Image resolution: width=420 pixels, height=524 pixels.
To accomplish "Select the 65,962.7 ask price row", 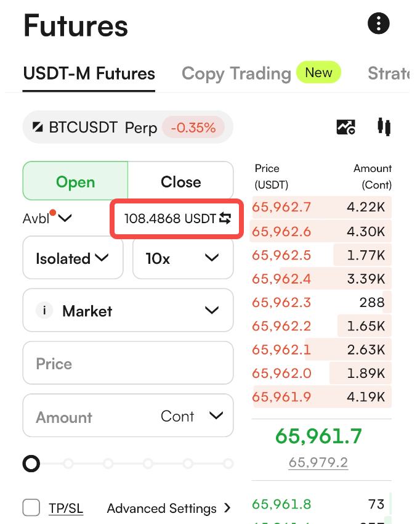I will (321, 207).
